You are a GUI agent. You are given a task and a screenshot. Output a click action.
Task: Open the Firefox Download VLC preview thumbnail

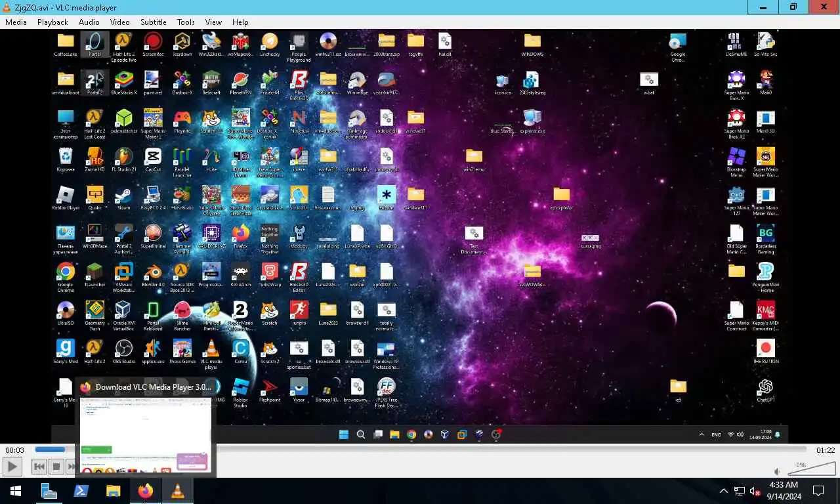146,435
